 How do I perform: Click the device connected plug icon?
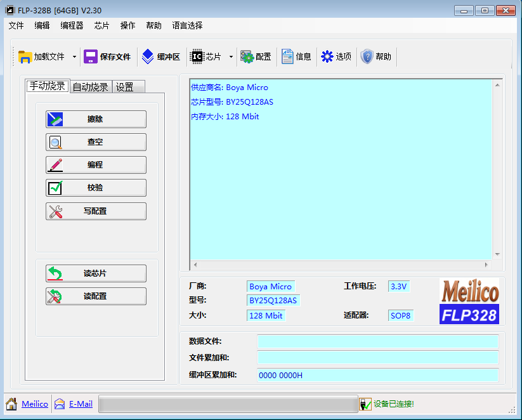tap(365, 404)
